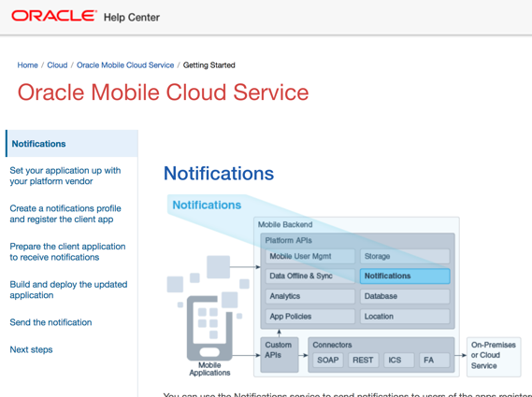Viewport: 532px width, 397px height.
Task: Click the blue Notifications main heading
Action: (219, 173)
